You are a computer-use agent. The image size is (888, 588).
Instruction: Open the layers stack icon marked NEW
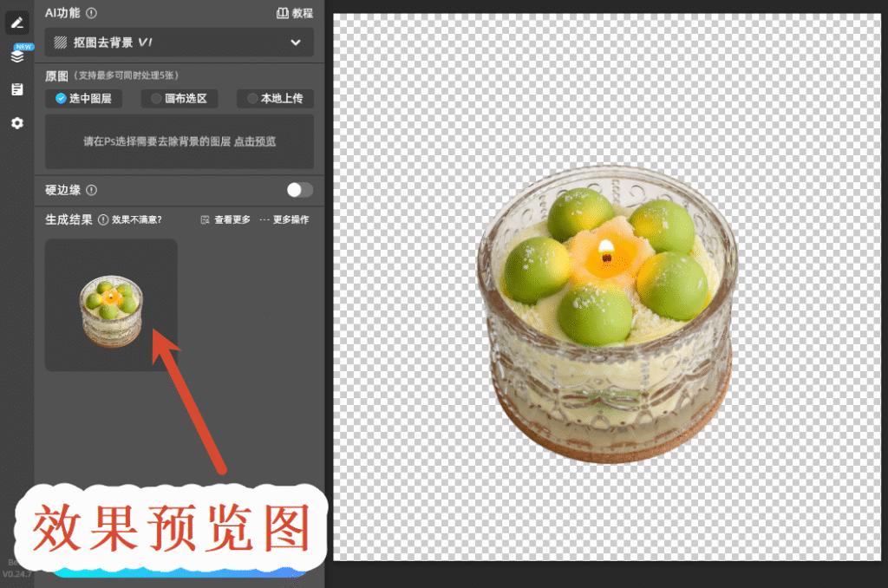point(17,55)
